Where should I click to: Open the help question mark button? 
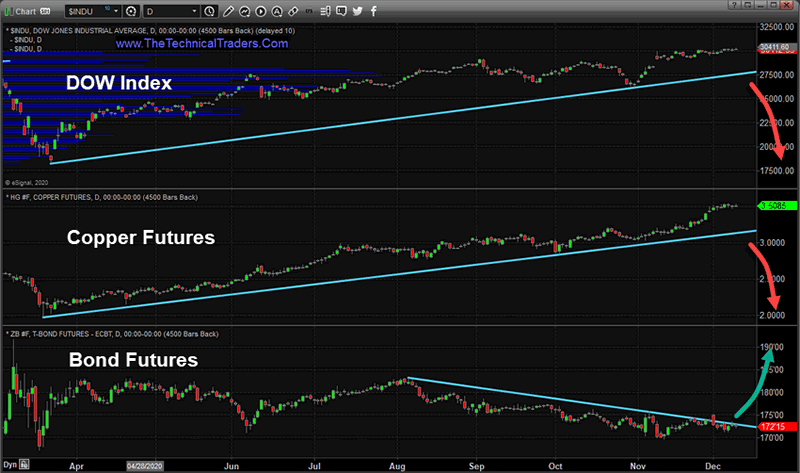[x=734, y=5]
